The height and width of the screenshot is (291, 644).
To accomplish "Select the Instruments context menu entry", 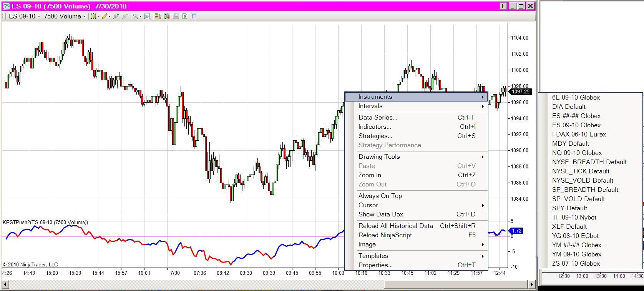I will (x=416, y=97).
